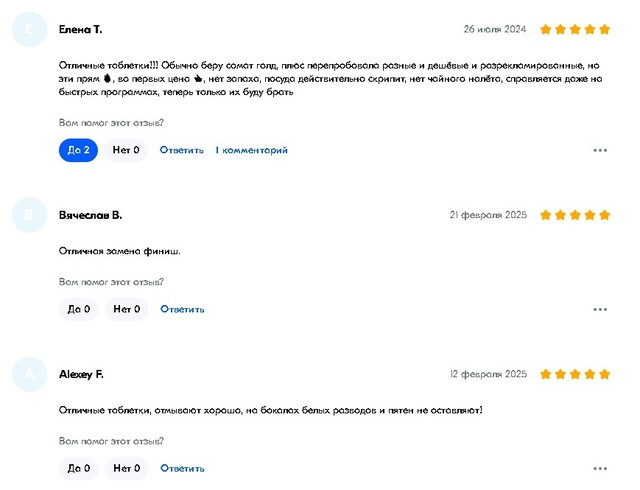Click 'Ответить' under Елена's review
640x490 pixels.
182,150
